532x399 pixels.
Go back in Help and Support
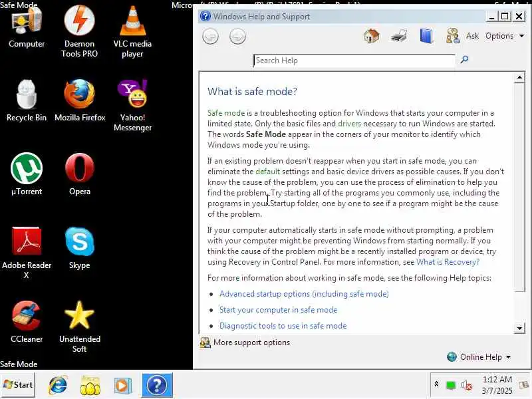(210, 37)
